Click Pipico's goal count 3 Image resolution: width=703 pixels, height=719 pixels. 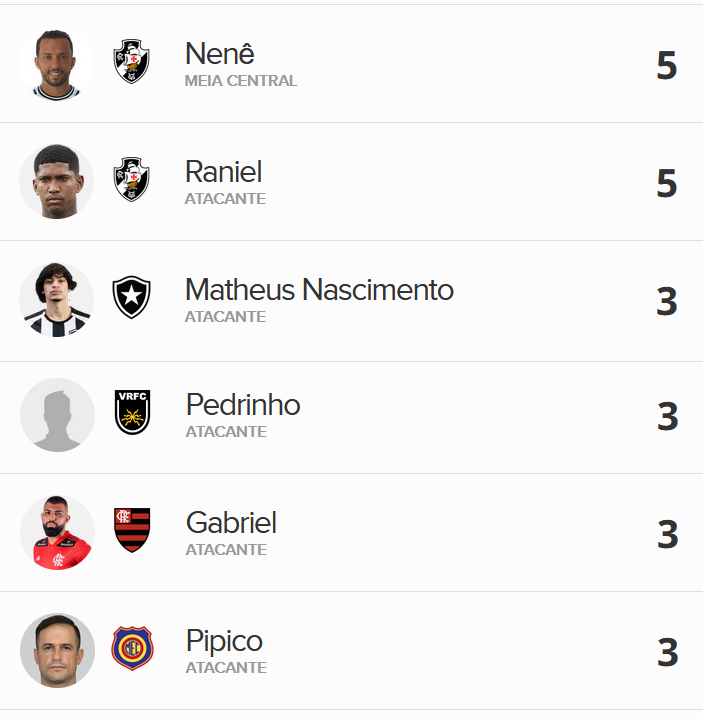point(667,653)
